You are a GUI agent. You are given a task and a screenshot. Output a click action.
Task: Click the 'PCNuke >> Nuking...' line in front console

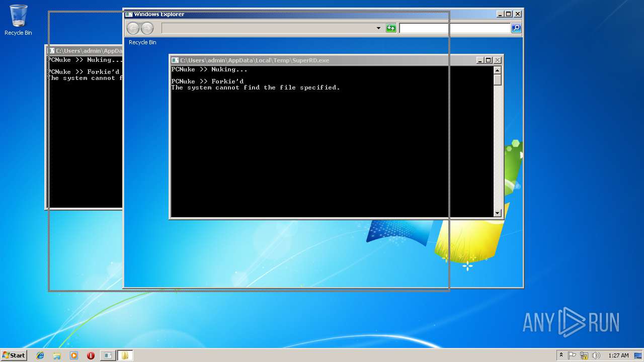[209, 69]
